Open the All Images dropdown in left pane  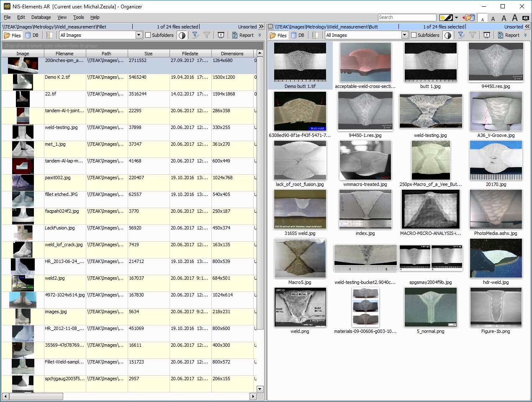pyautogui.click(x=139, y=35)
